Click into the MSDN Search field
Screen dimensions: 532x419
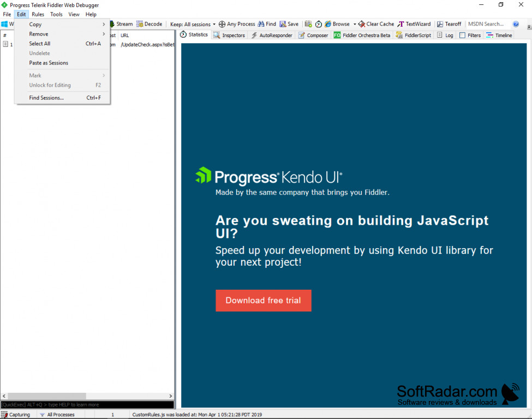click(487, 24)
